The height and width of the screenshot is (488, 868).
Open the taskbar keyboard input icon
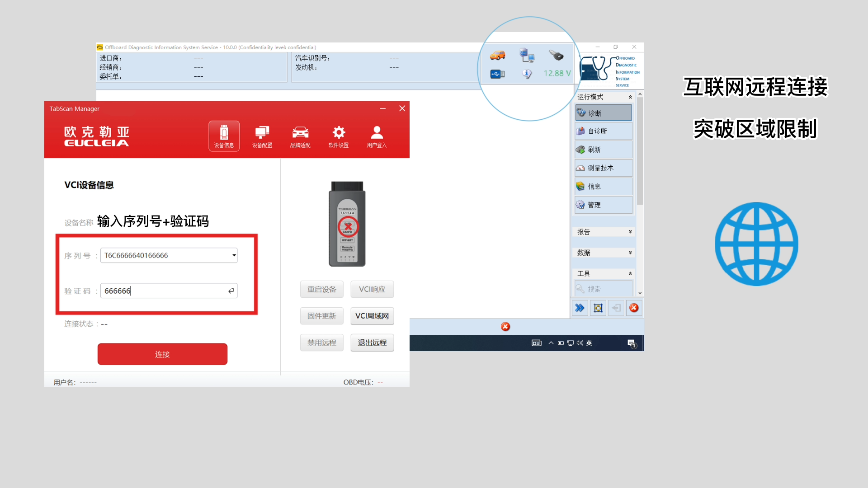point(537,343)
